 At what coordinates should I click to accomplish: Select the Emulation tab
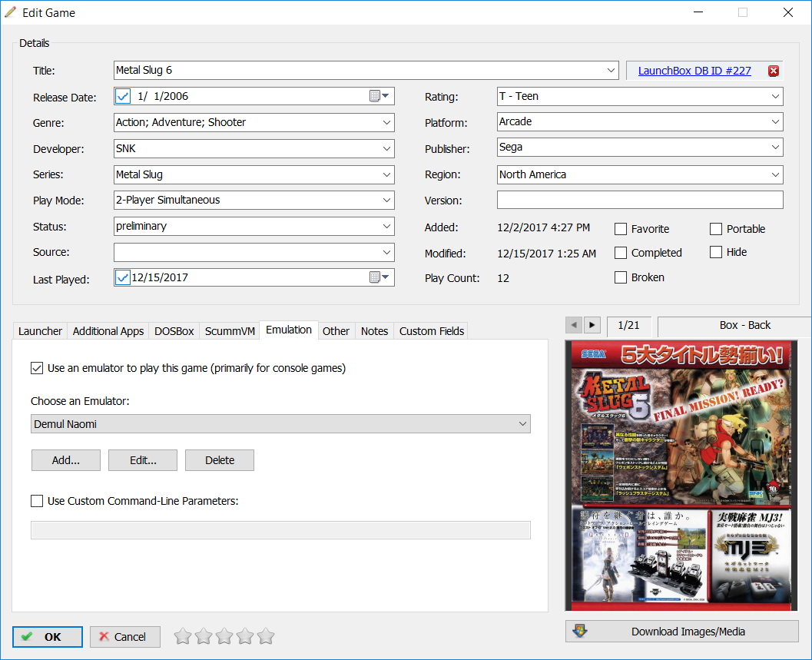(x=288, y=330)
